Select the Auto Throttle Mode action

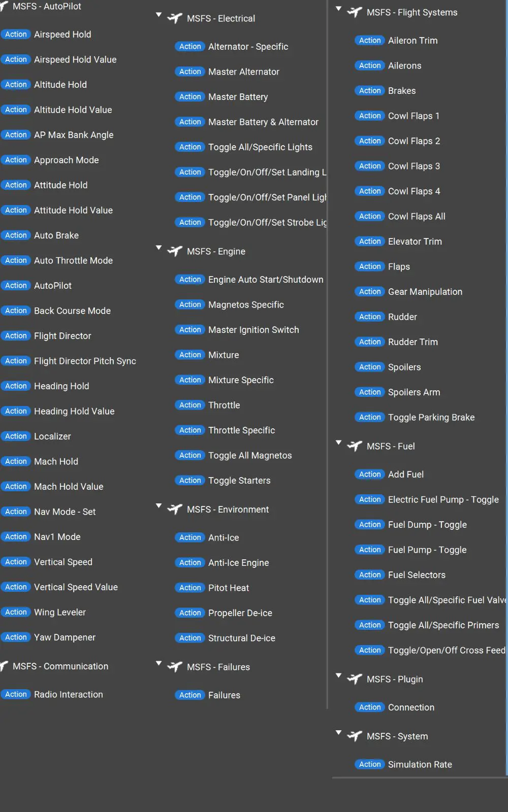click(x=73, y=261)
